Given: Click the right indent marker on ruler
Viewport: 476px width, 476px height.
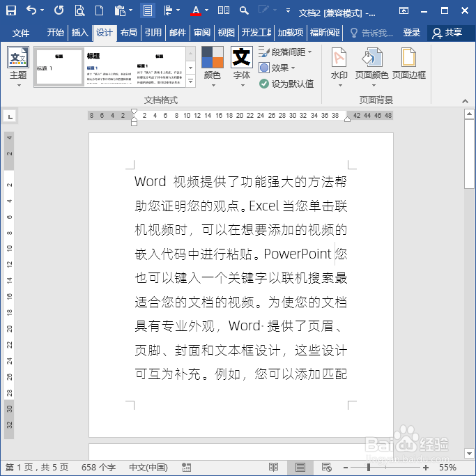Looking at the screenshot, I should pyautogui.click(x=348, y=119).
